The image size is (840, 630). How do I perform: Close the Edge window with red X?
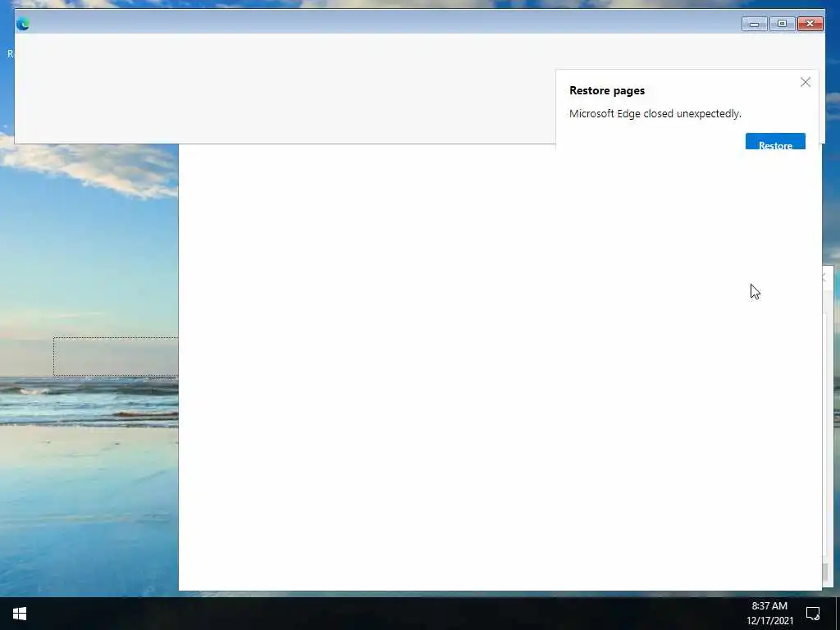tap(810, 24)
